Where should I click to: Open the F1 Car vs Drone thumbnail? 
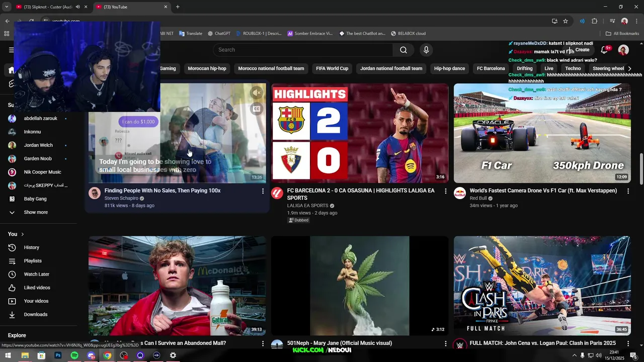(542, 133)
